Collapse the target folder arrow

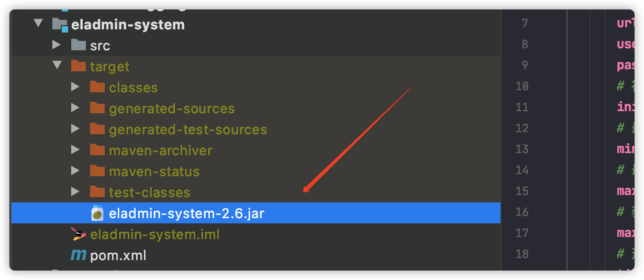click(57, 66)
